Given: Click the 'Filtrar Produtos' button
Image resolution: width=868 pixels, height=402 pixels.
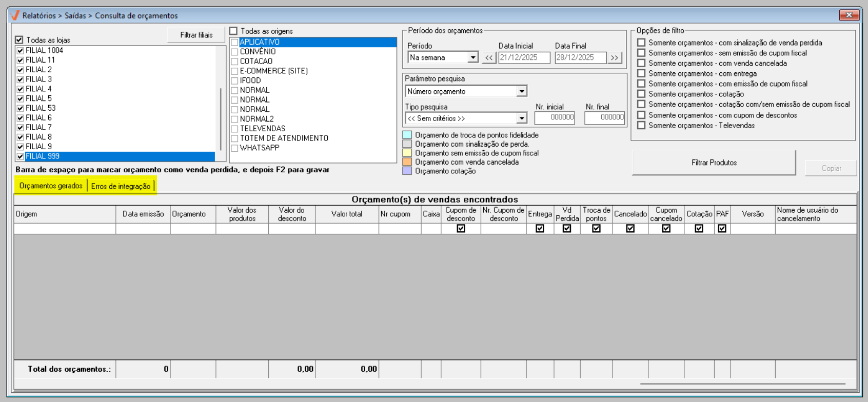Looking at the screenshot, I should click(x=714, y=163).
